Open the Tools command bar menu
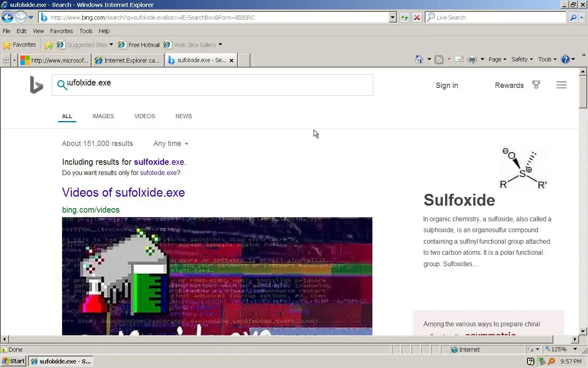The image size is (588, 368). point(547,59)
